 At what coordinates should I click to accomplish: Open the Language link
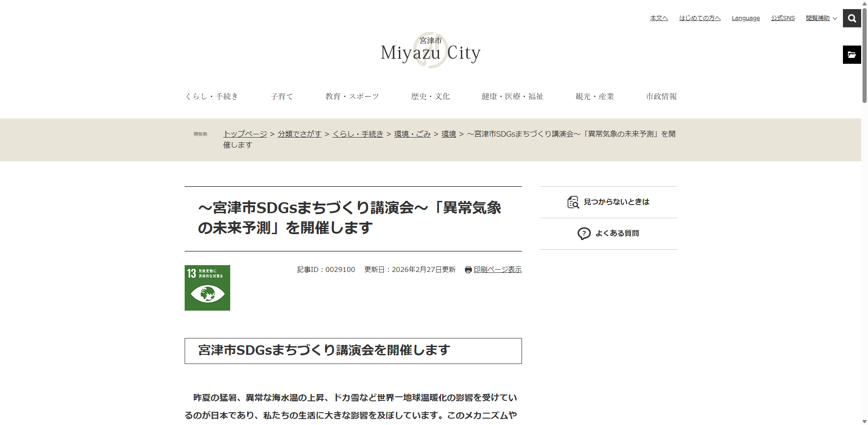click(745, 18)
